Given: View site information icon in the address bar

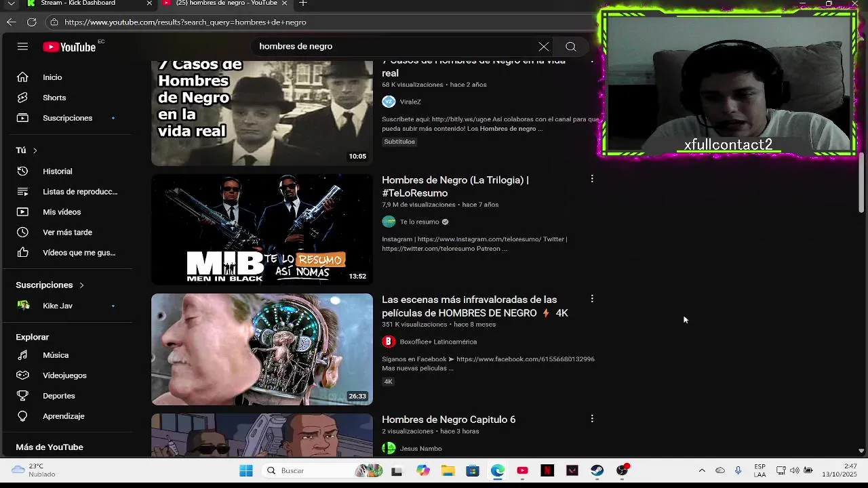Looking at the screenshot, I should tap(54, 22).
